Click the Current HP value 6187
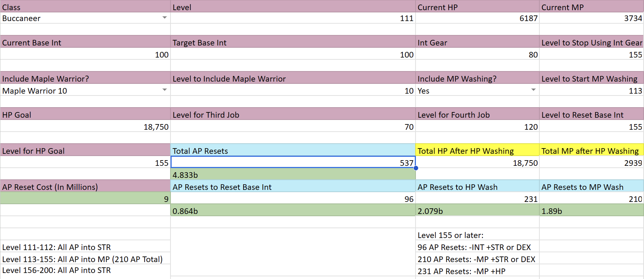The image size is (644, 279). click(477, 18)
